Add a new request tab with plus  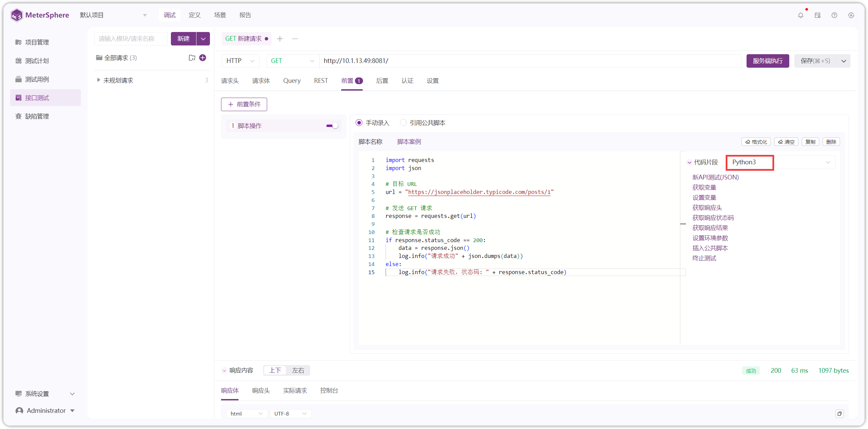point(280,39)
